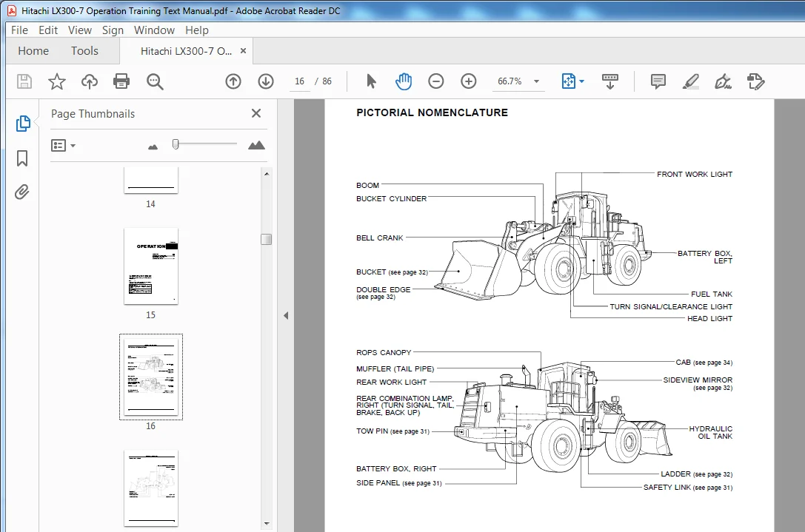Click the Save file icon
The image size is (805, 532).
coord(24,81)
